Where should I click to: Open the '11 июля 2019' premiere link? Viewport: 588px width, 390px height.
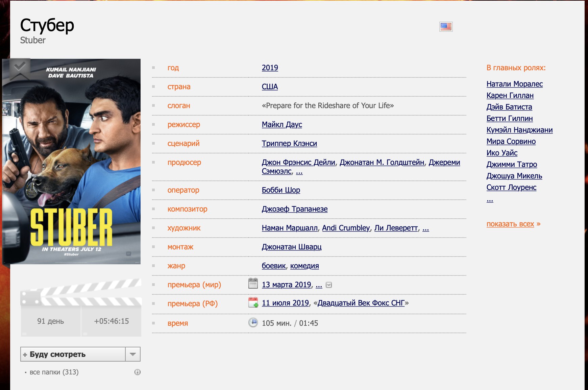(x=285, y=303)
